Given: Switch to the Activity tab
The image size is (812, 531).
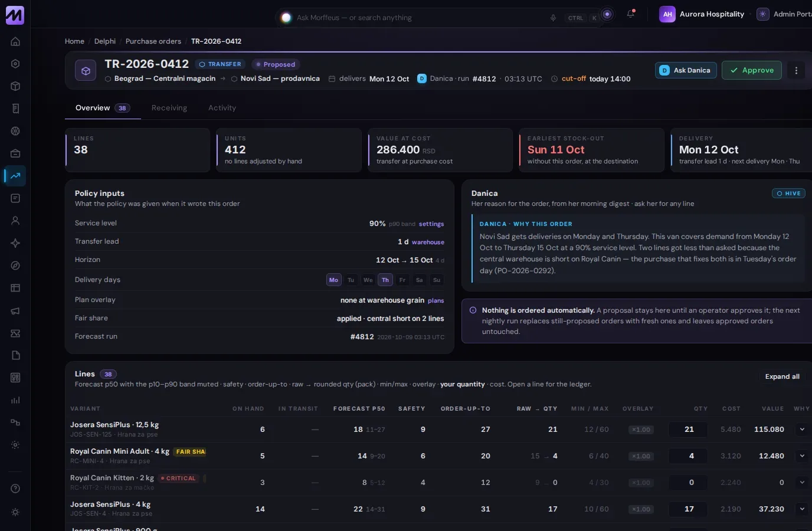Looking at the screenshot, I should click(222, 108).
